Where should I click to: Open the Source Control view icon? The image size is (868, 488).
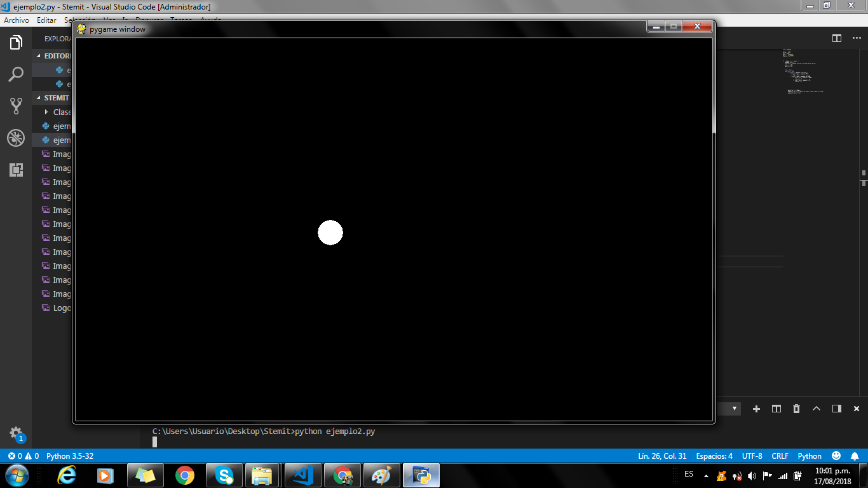coord(16,106)
